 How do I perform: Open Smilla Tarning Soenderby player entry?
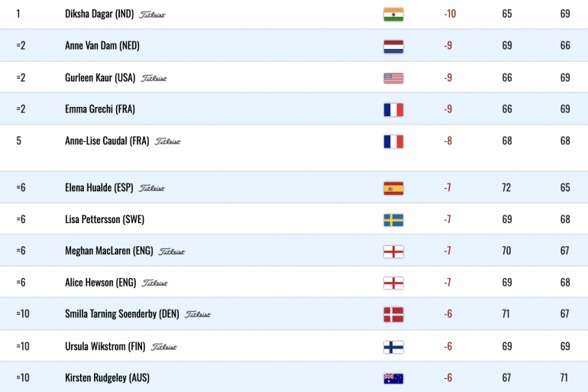[x=122, y=314]
